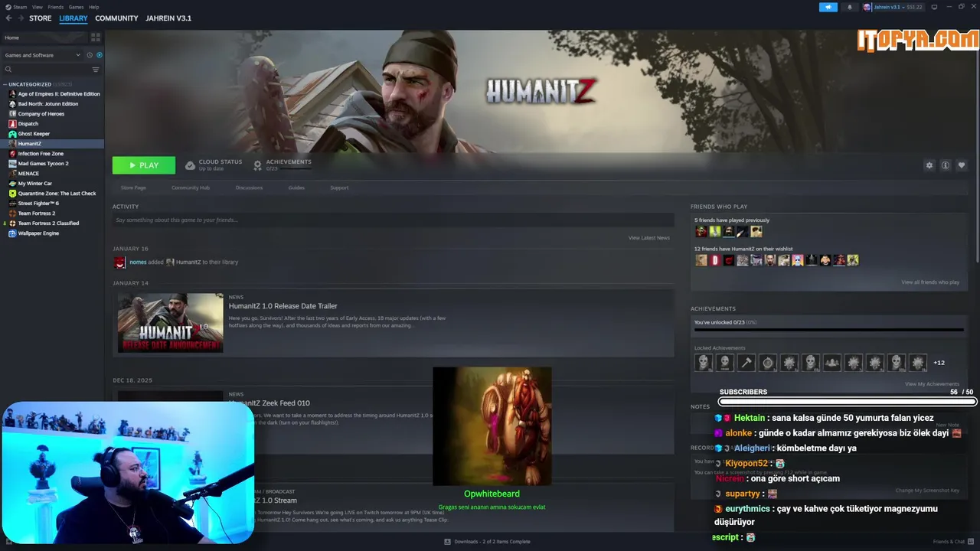Viewport: 980px width, 551px height.
Task: Open the advanced filter options icon
Action: (x=96, y=70)
